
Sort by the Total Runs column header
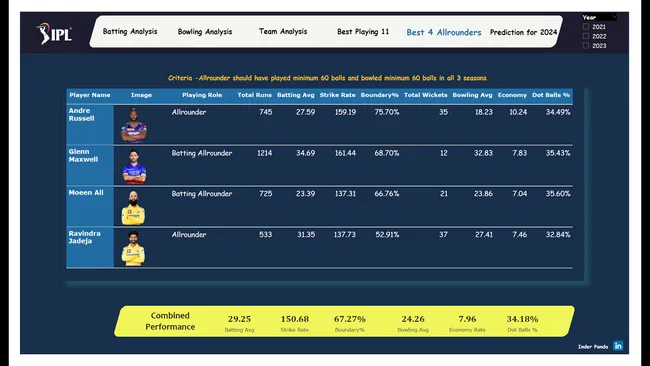(x=255, y=95)
